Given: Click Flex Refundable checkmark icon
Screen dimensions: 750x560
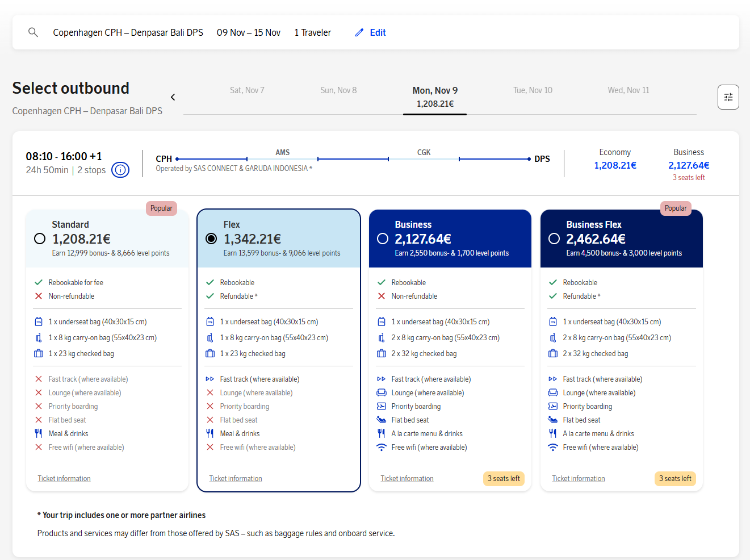Looking at the screenshot, I should point(210,296).
